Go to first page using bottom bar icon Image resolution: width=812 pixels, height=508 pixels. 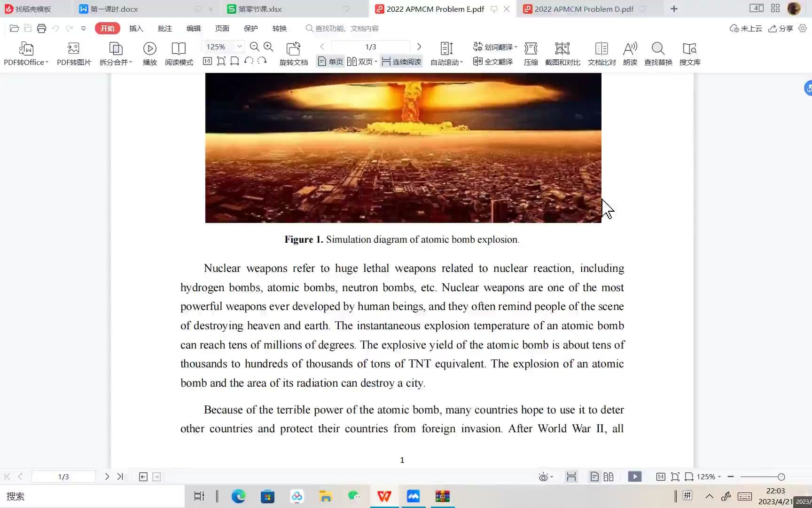coord(7,476)
